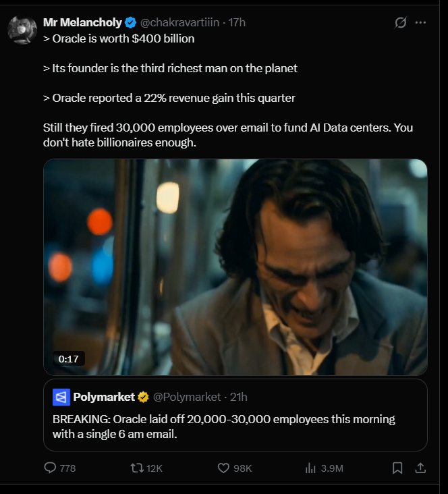Click the repost arrows icon
The image size is (448, 494).
tap(136, 468)
